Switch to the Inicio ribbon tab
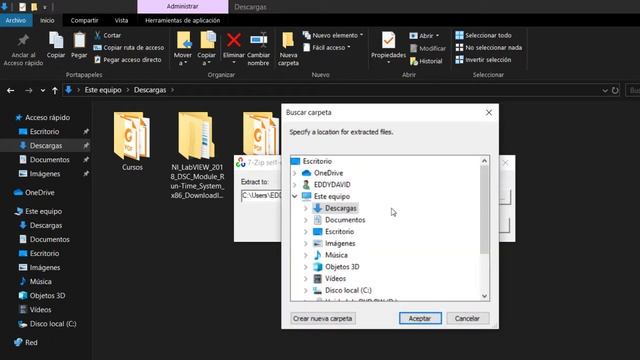Image resolution: width=640 pixels, height=360 pixels. [47, 20]
